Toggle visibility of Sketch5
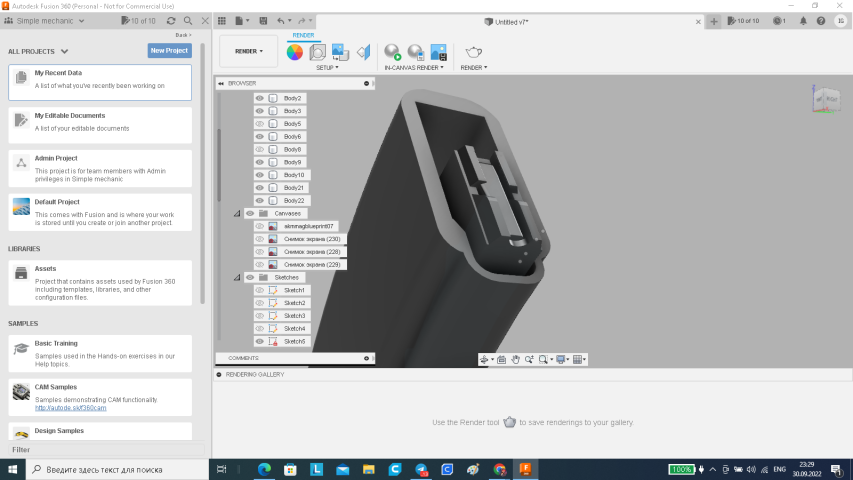Image resolution: width=853 pixels, height=480 pixels. (259, 342)
